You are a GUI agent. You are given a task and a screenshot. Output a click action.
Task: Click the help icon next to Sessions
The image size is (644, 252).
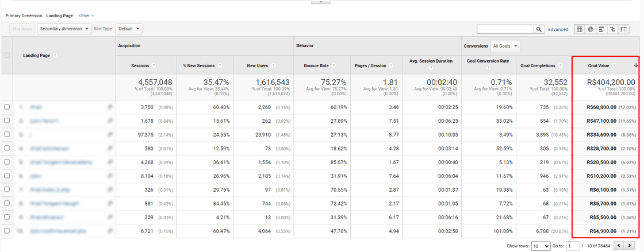coord(154,65)
